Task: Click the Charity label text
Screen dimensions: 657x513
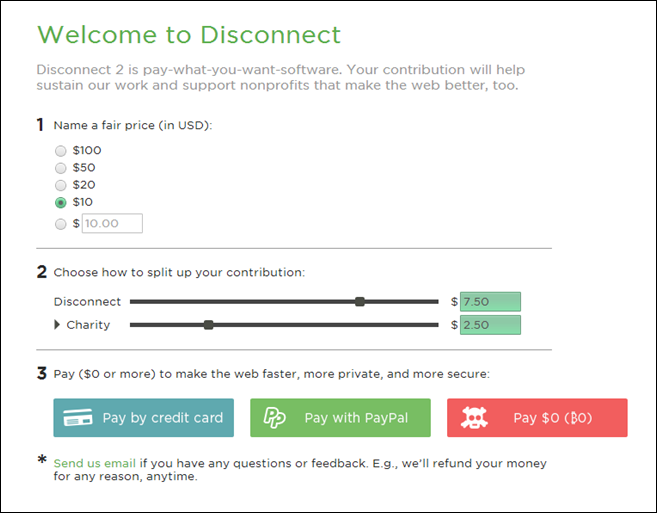Action: (x=88, y=325)
